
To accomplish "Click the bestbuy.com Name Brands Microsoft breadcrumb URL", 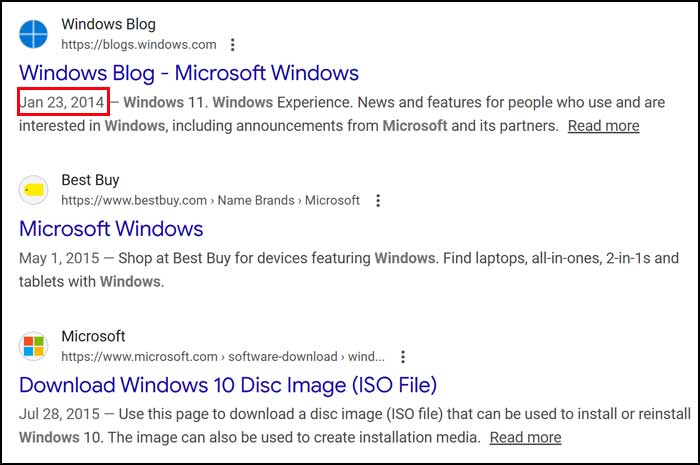I will (x=210, y=201).
